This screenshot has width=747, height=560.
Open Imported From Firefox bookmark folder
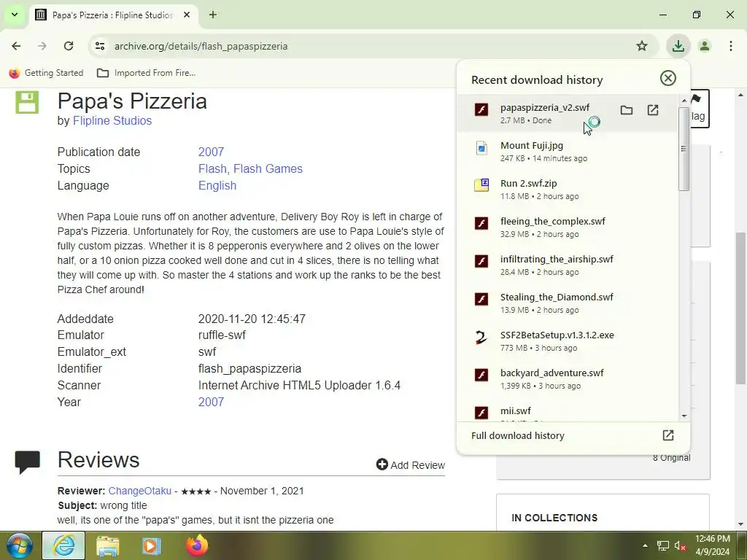[x=146, y=73]
